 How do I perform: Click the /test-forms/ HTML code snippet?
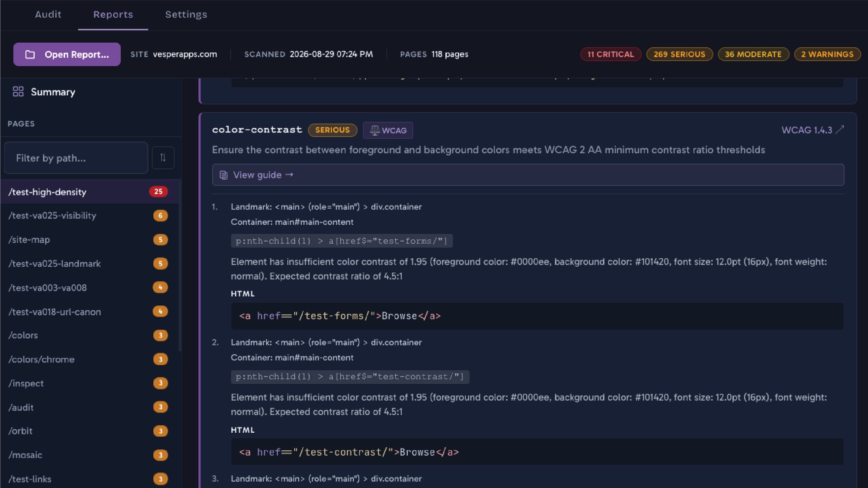537,316
